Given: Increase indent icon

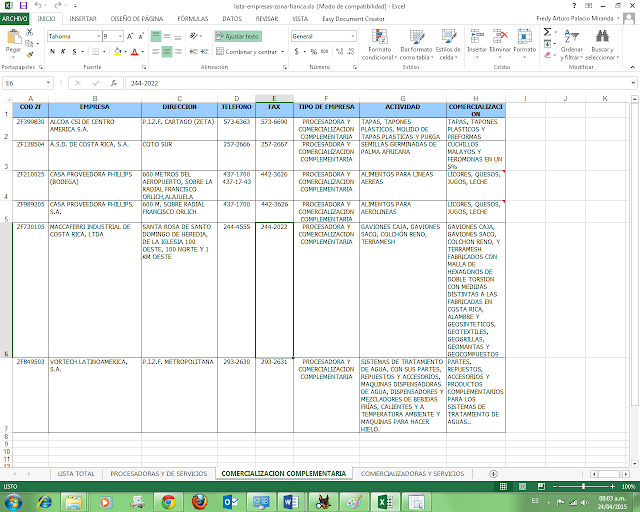Looking at the screenshot, I should pyautogui.click(x=204, y=51).
